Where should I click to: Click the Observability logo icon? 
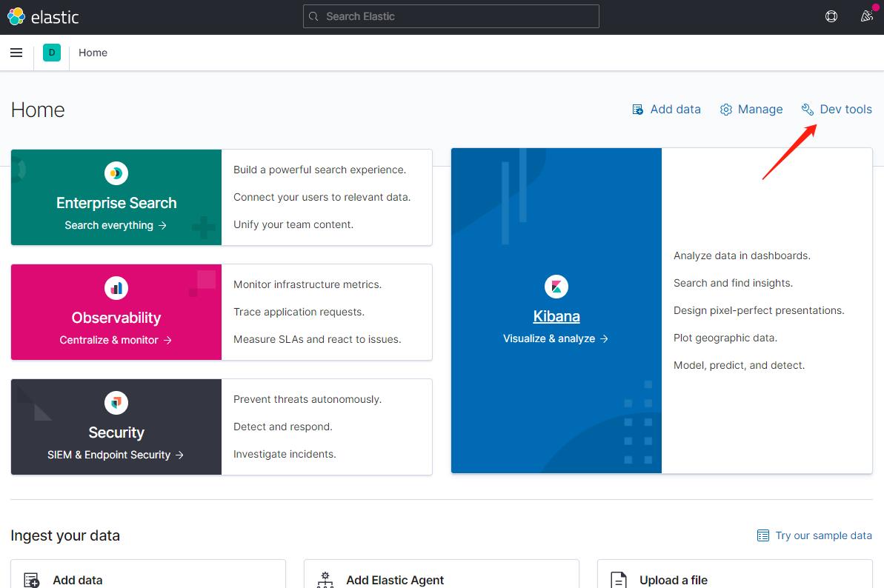tap(116, 288)
